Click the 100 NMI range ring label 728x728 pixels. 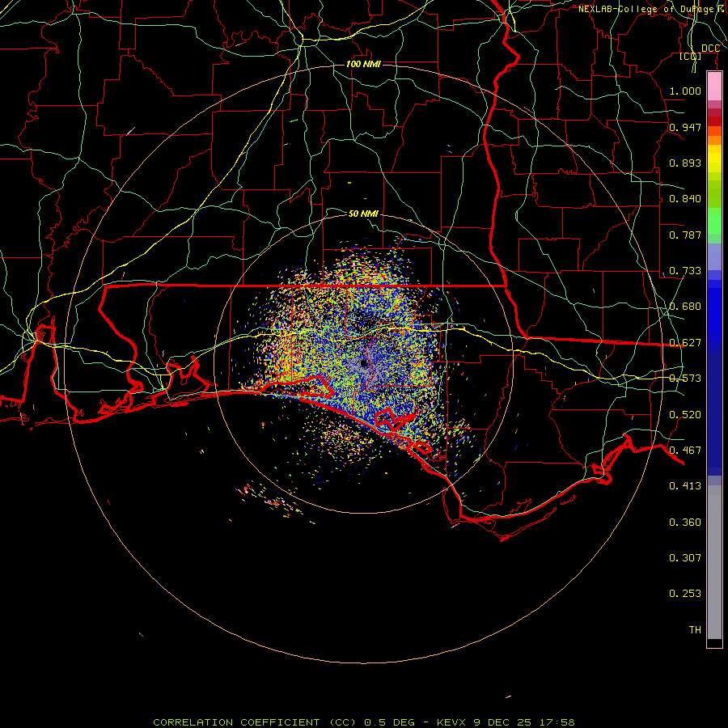(363, 64)
